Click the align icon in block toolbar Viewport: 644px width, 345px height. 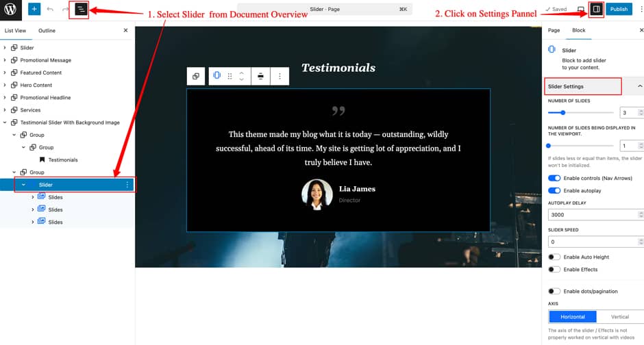(261, 76)
